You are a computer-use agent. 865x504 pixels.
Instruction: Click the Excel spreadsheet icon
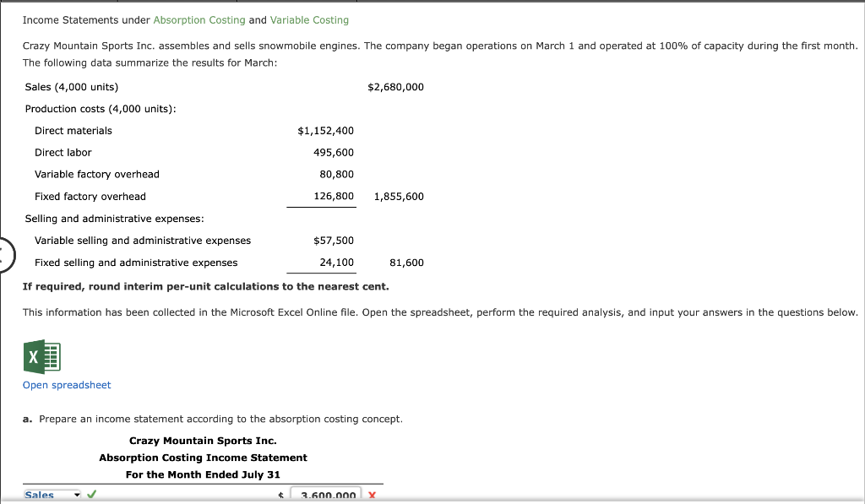[42, 357]
